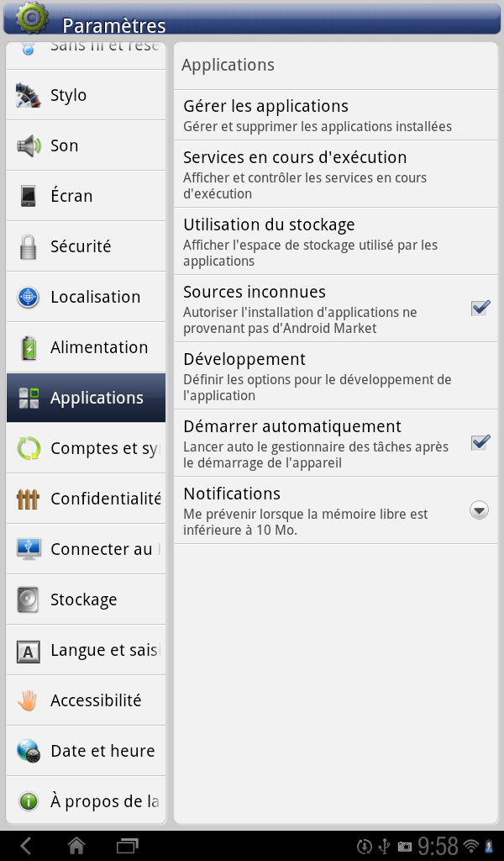504x861 pixels.
Task: Open the battery Alimentation icon
Action: click(28, 347)
